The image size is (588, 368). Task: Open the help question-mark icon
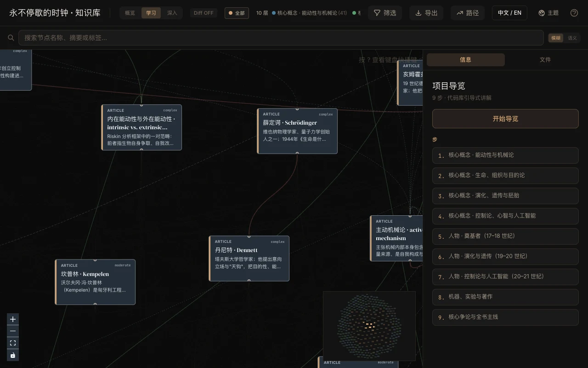pyautogui.click(x=574, y=13)
